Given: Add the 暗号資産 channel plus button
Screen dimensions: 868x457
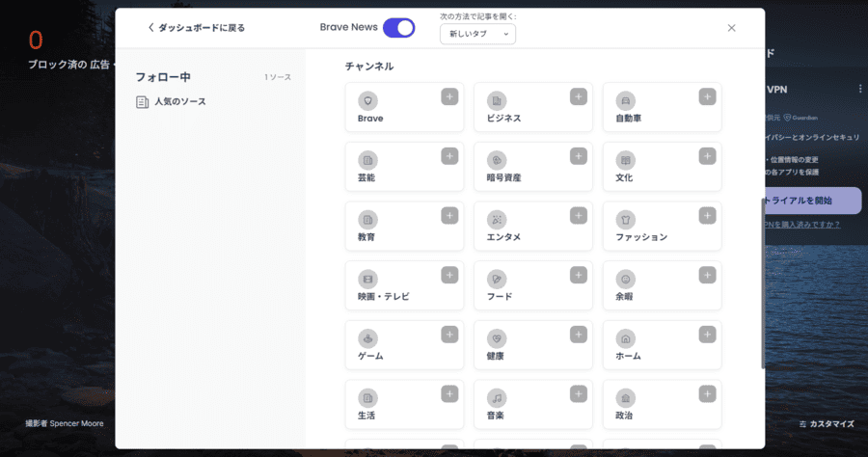Looking at the screenshot, I should [x=579, y=156].
